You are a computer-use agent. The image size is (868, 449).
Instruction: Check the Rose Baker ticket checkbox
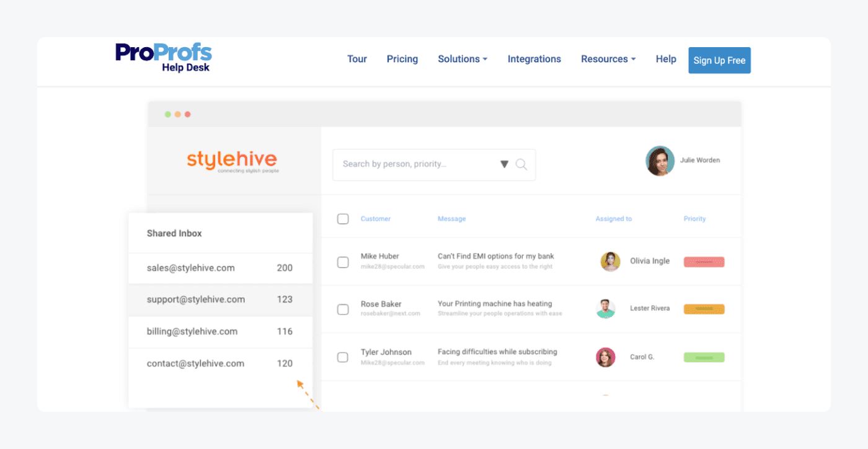(x=343, y=309)
